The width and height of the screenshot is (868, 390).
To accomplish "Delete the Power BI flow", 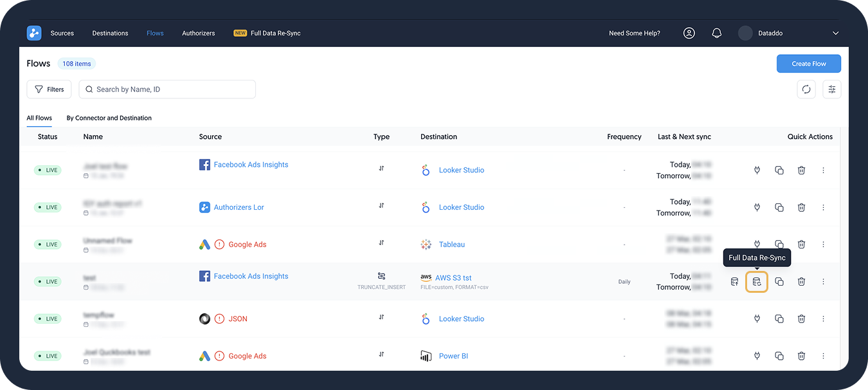I will pyautogui.click(x=802, y=356).
